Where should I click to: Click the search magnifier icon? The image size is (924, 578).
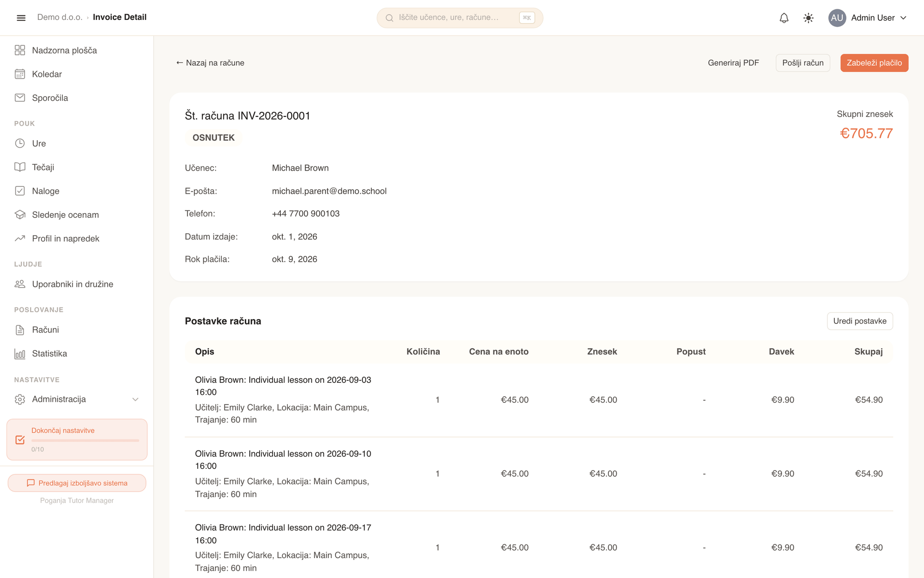[389, 18]
